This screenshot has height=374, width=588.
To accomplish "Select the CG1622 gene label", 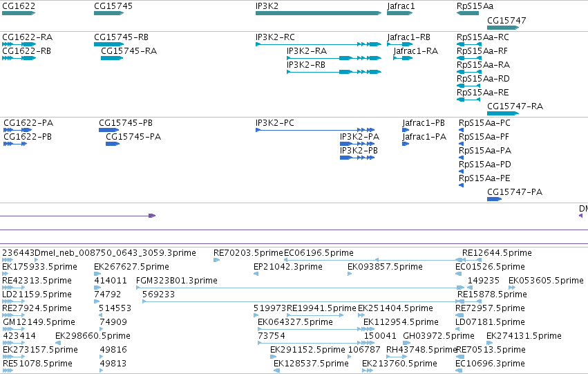I will coord(19,6).
